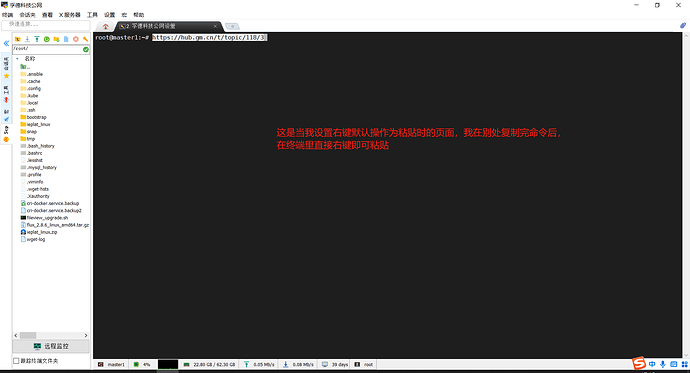Confirm path with green check icon
The height and width of the screenshot is (373, 690).
(86, 49)
